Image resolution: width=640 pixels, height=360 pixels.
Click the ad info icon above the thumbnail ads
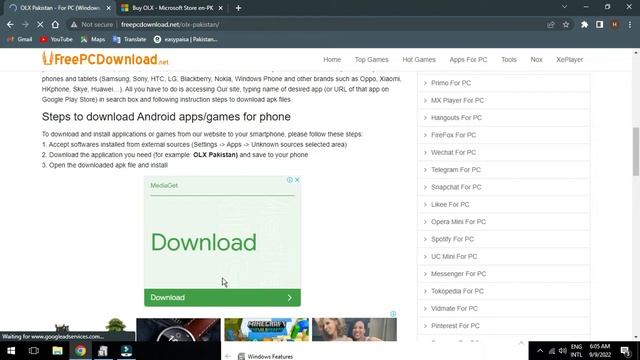[x=393, y=314]
